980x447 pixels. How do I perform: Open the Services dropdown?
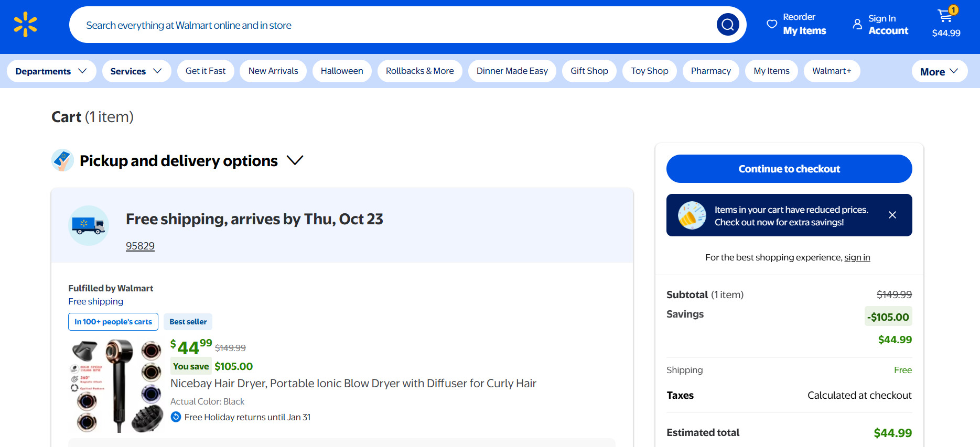coord(136,71)
